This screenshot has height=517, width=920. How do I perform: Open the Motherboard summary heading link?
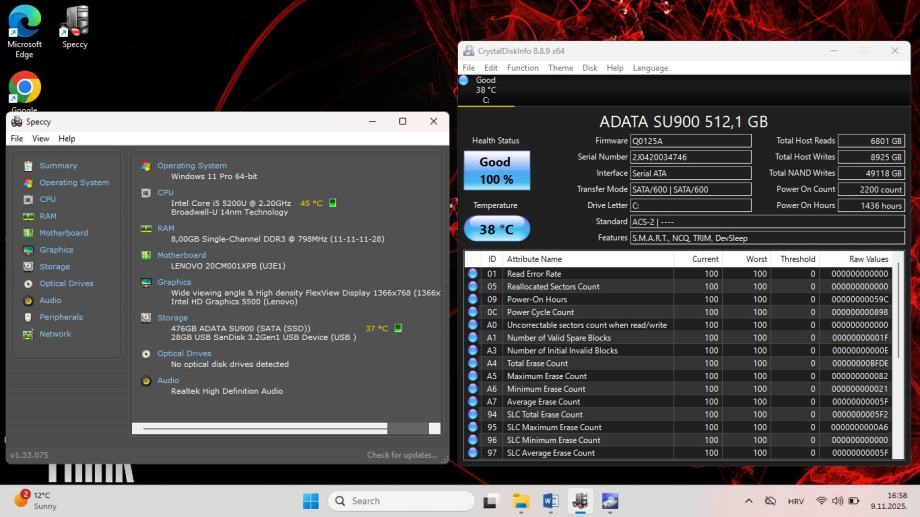coord(181,255)
